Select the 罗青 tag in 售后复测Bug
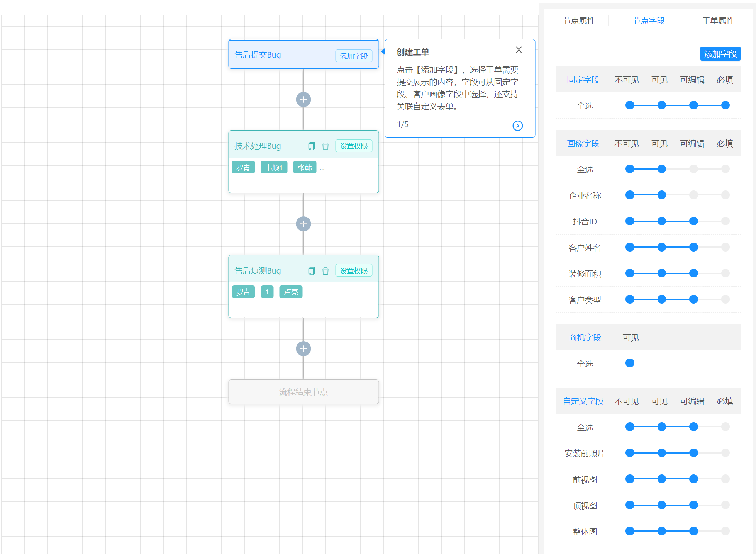Screen dimensions: 756x554 [243, 292]
